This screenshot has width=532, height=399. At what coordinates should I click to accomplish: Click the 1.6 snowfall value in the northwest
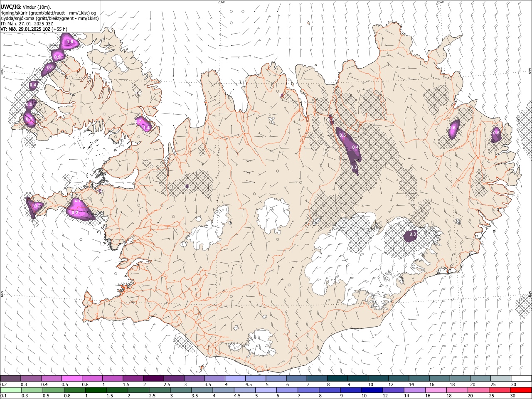[x=70, y=42]
